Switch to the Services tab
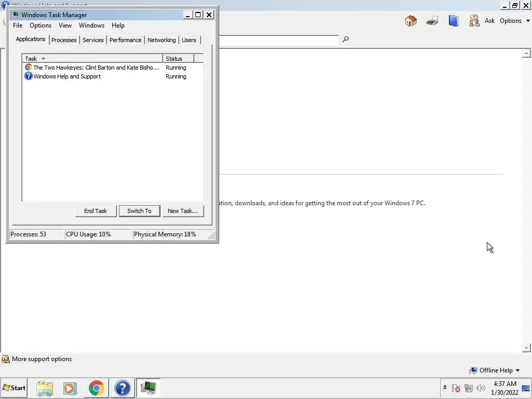Viewport: 532px width, 399px height. pos(93,40)
